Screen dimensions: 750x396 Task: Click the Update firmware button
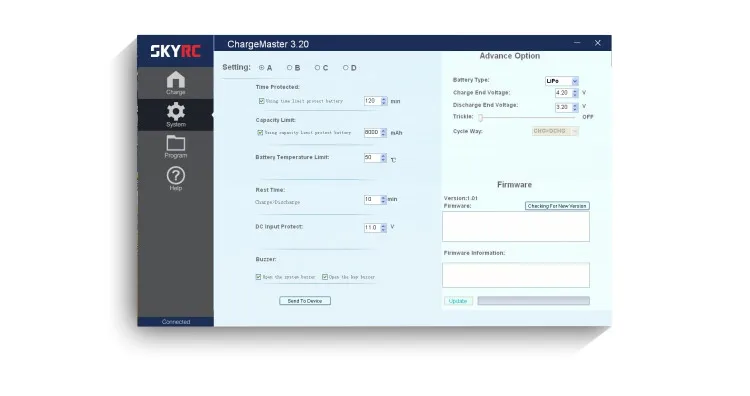point(458,301)
